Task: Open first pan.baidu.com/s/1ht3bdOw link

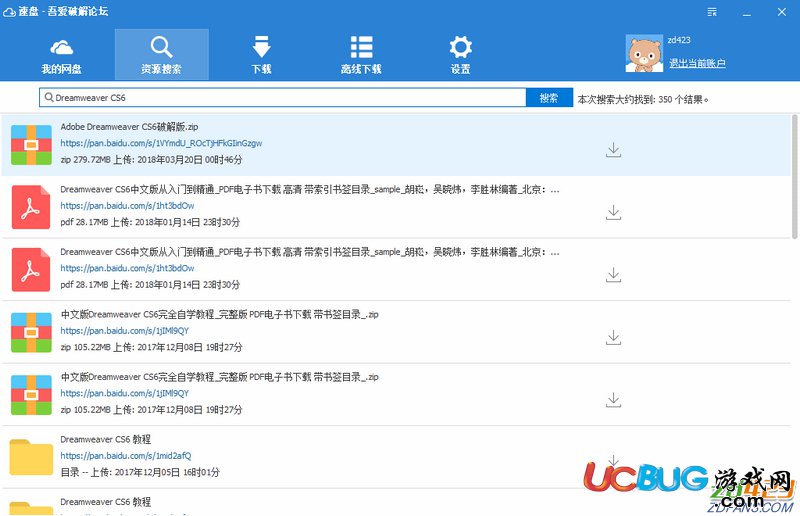Action: [x=127, y=206]
